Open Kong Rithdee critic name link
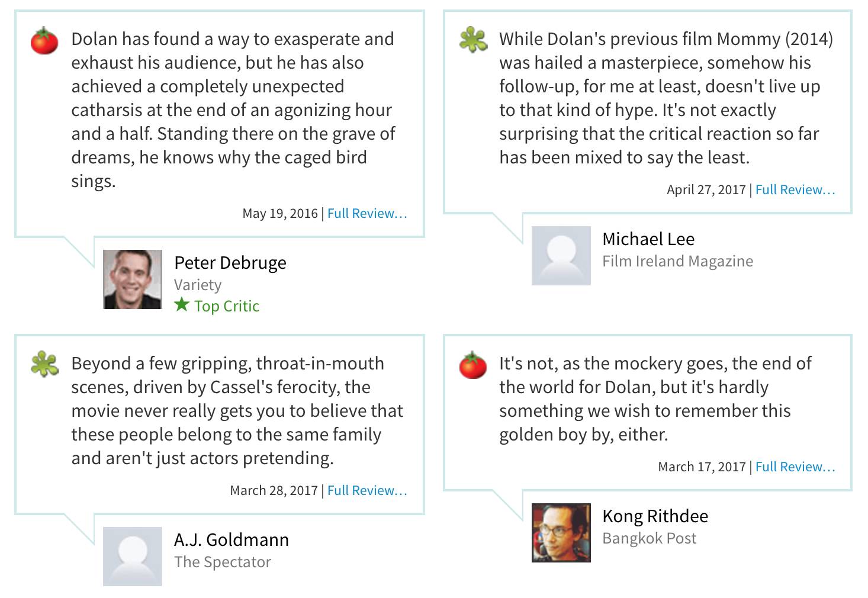The height and width of the screenshot is (598, 868). [655, 516]
